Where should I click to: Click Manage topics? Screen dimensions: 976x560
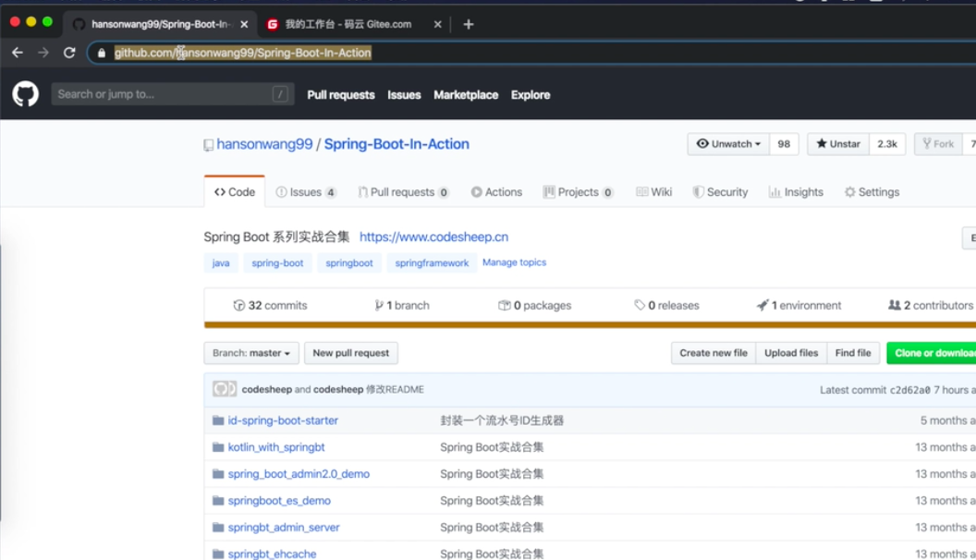[x=514, y=262]
